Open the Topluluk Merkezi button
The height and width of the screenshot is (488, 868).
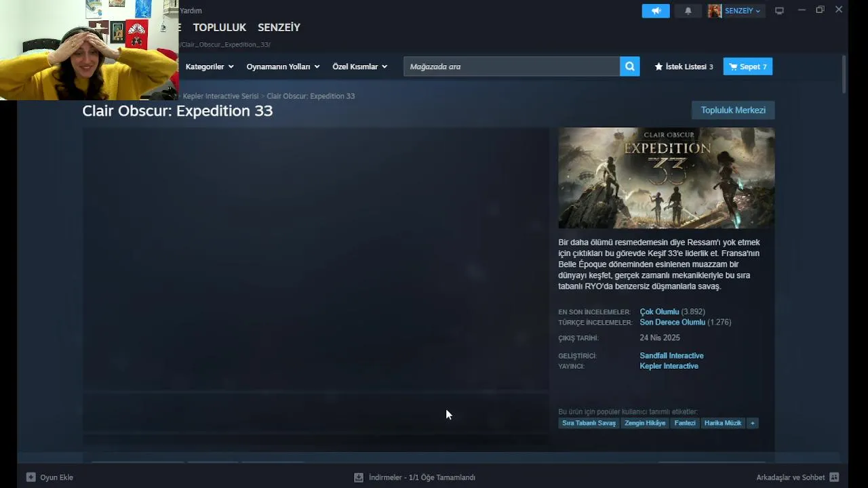coord(733,110)
